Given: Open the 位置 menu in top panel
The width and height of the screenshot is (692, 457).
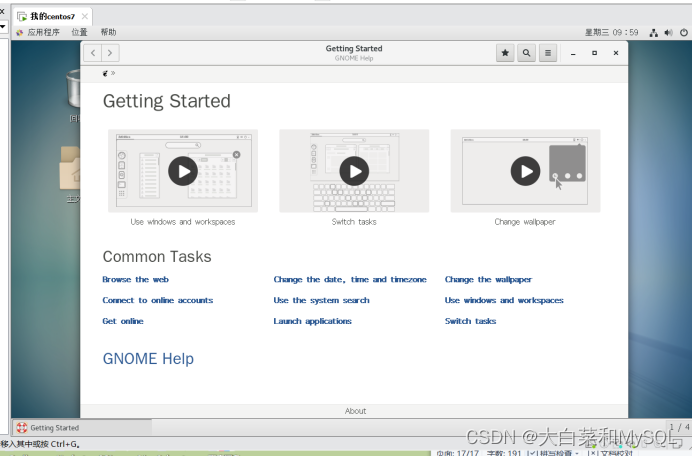Looking at the screenshot, I should [79, 32].
